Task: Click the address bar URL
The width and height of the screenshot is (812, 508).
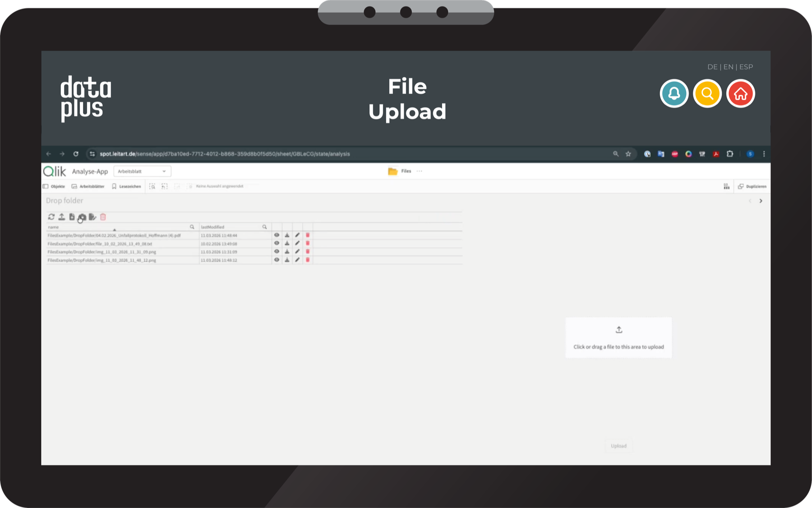Action: [225, 154]
